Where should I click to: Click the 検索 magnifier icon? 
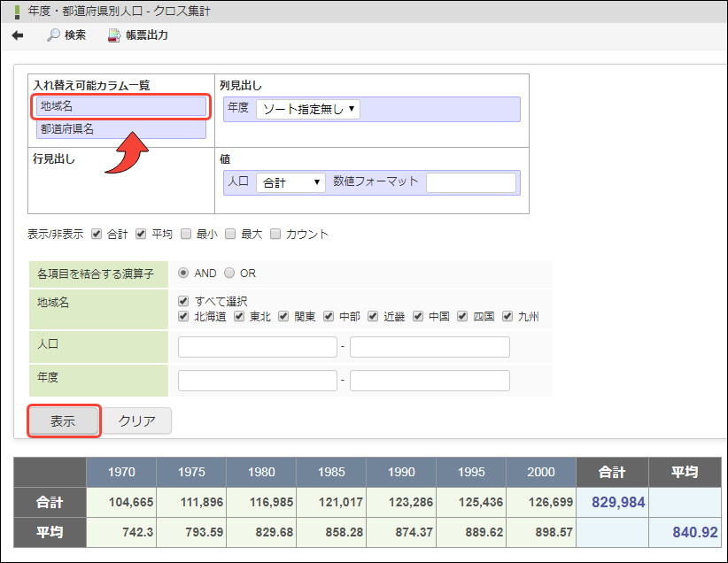[54, 35]
